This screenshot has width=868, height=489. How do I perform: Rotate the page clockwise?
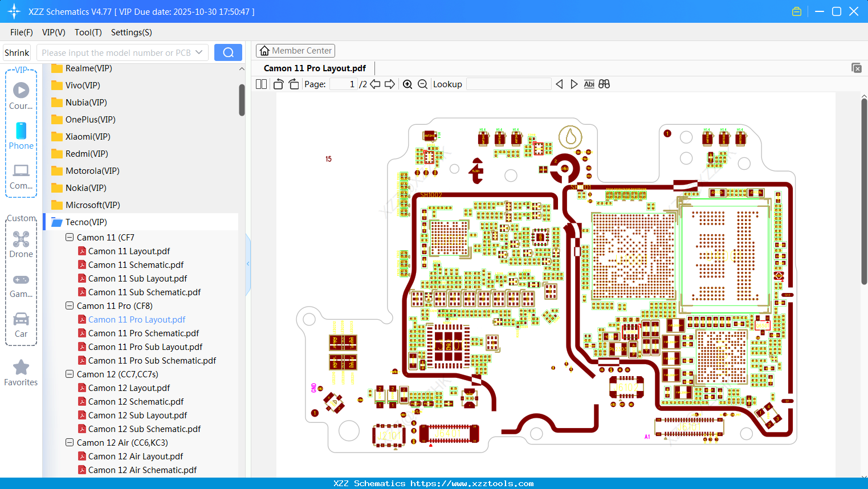click(x=294, y=84)
